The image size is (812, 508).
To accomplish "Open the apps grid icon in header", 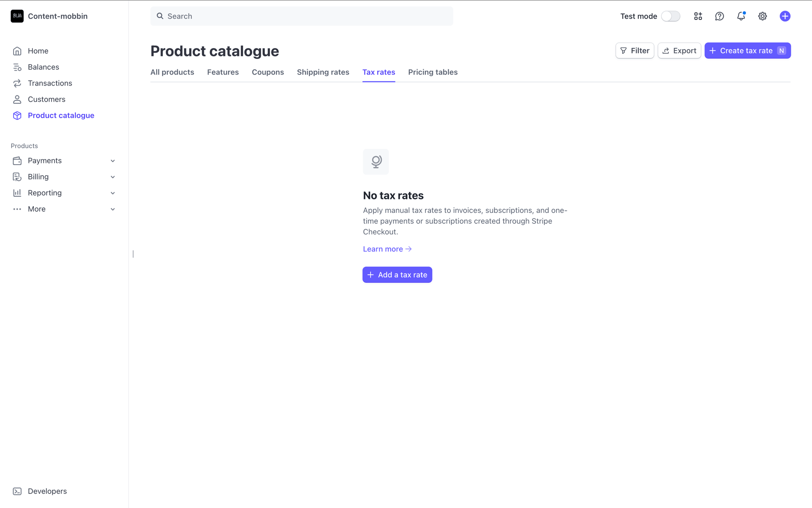I will (698, 16).
